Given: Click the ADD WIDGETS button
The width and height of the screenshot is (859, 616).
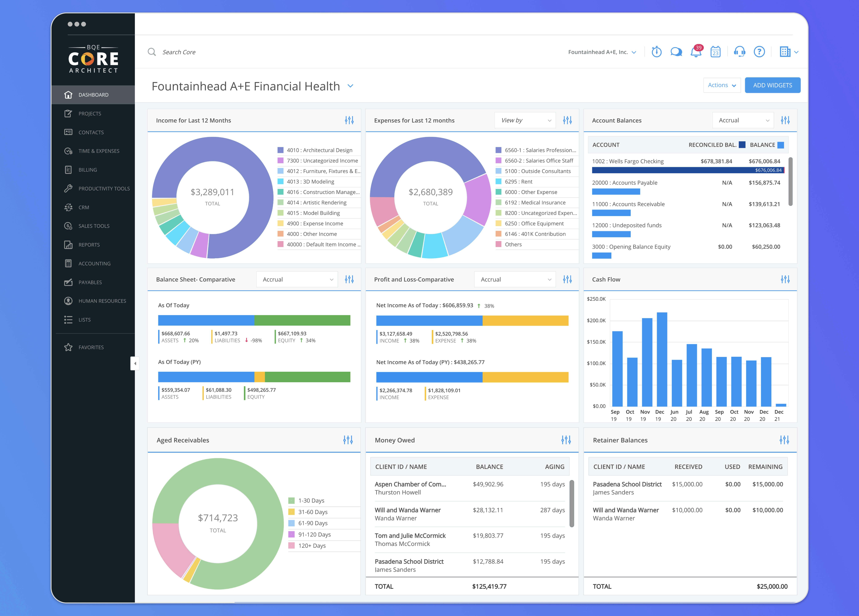Looking at the screenshot, I should pos(772,85).
